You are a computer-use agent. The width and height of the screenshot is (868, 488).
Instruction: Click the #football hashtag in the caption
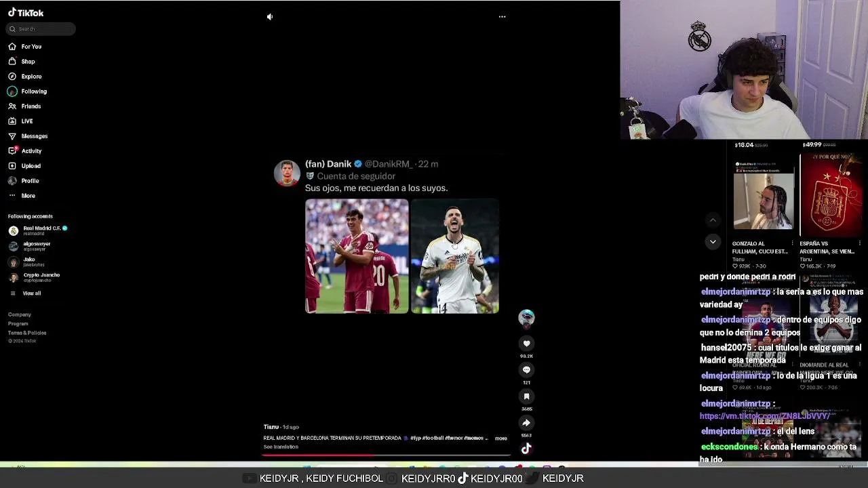click(x=433, y=439)
